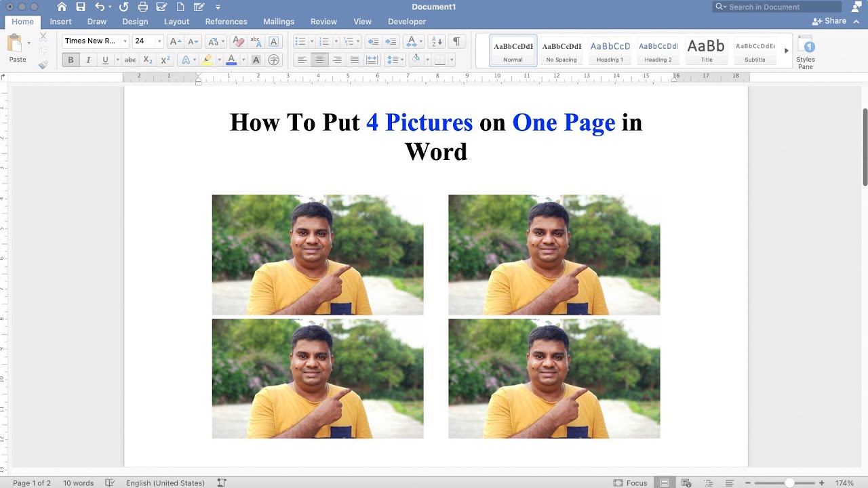Switch to Draft view in status bar
Screen dimensions: 868x488
pyautogui.click(x=730, y=483)
